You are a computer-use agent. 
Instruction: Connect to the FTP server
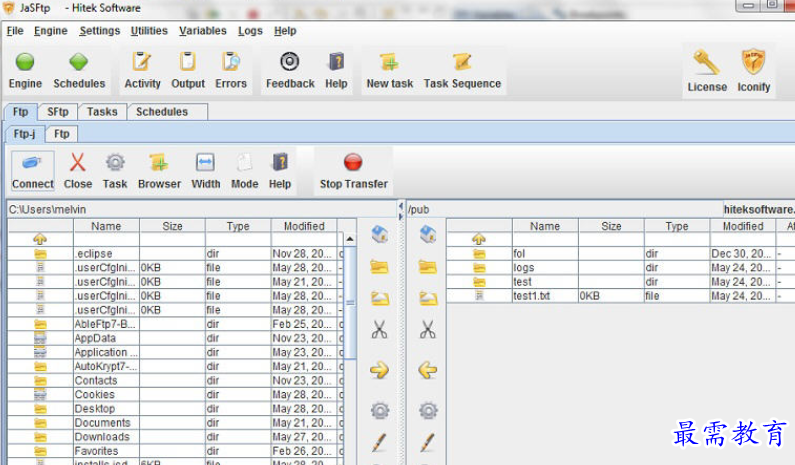33,171
